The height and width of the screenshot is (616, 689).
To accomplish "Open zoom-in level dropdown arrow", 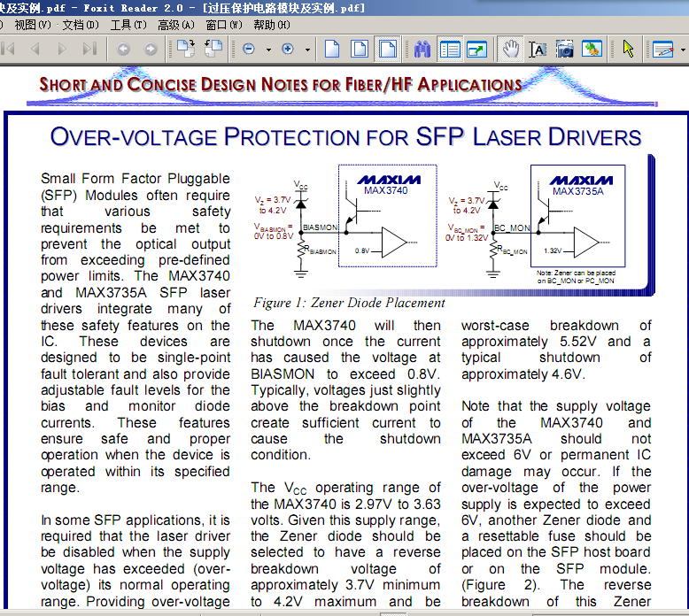I will coord(307,50).
